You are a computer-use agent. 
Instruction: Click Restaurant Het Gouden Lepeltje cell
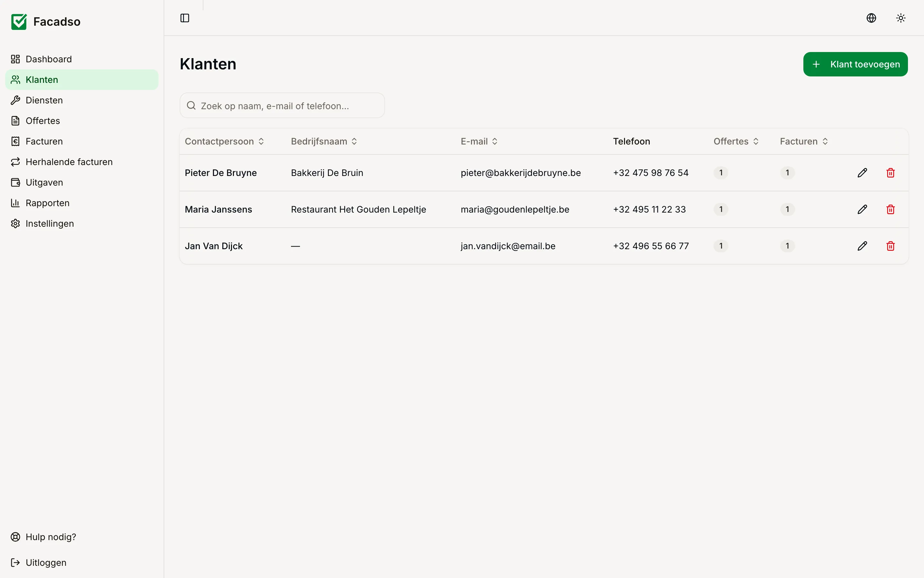[358, 209]
